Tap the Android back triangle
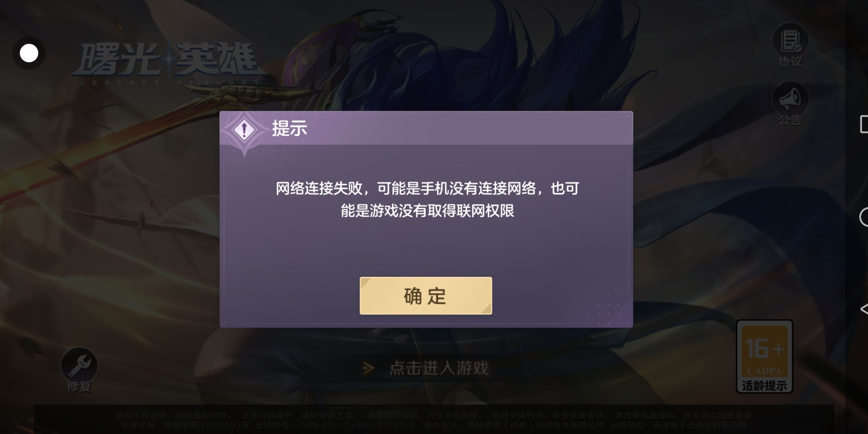 coord(864,309)
